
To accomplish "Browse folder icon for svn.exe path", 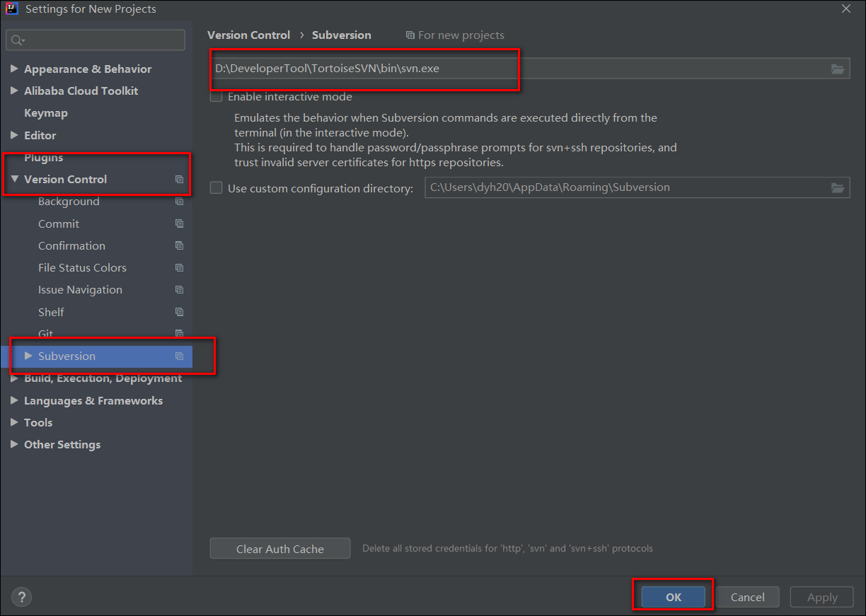I will pyautogui.click(x=838, y=69).
